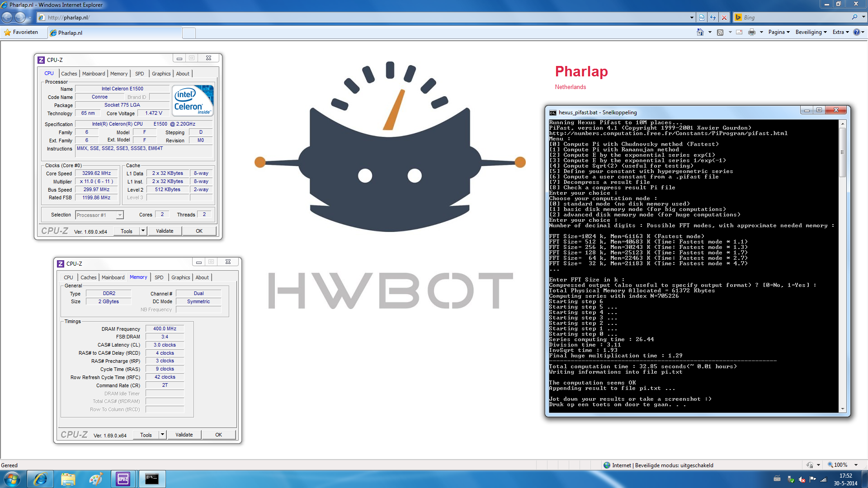Click the Favorieten button
Screen dimensions: 868x488
(21, 33)
